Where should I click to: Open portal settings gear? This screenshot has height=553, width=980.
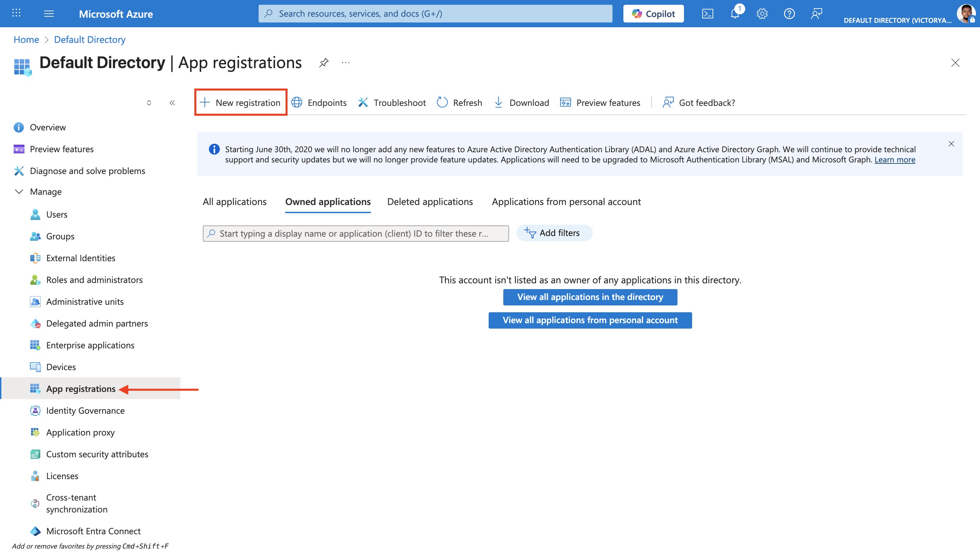[762, 14]
